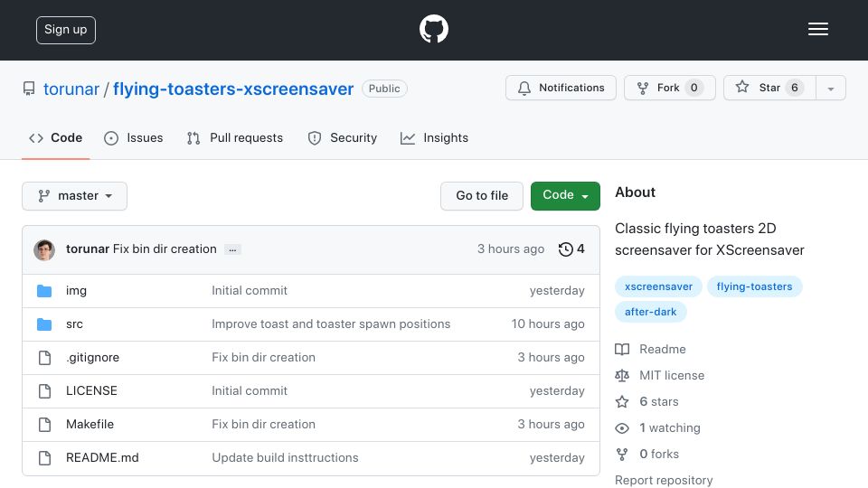Open the Readme link in About

click(x=663, y=349)
